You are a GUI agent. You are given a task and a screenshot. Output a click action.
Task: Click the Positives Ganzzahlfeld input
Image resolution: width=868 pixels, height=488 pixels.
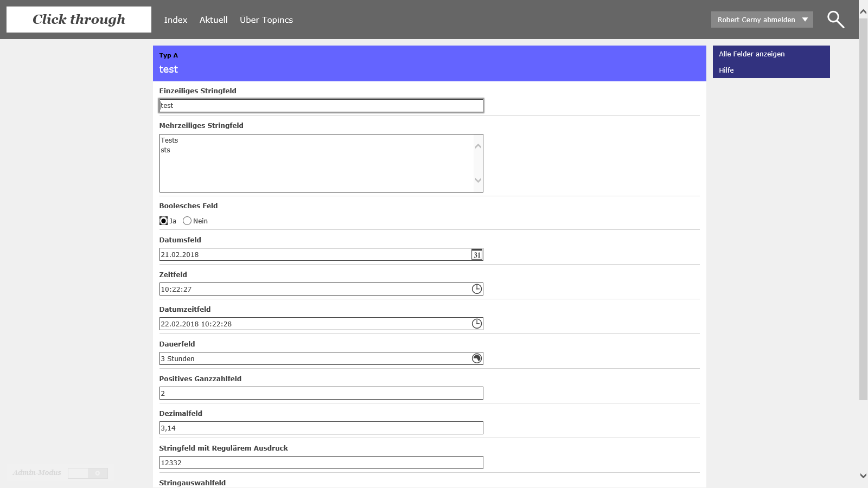point(321,393)
